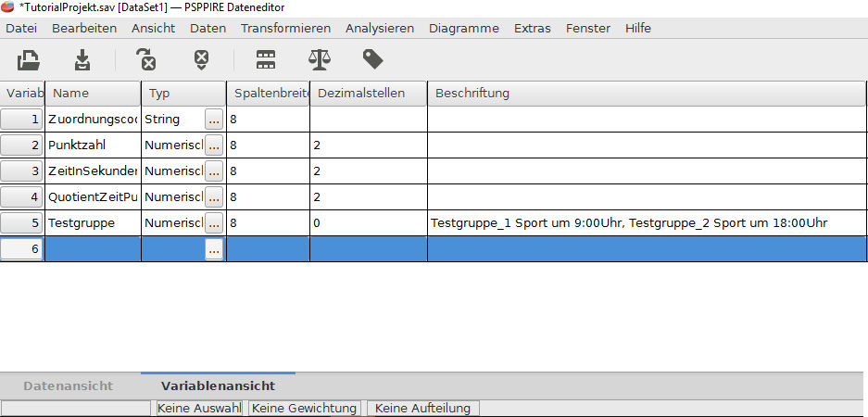868x417 pixels.
Task: Click type selector in empty row 6
Action: coord(214,249)
